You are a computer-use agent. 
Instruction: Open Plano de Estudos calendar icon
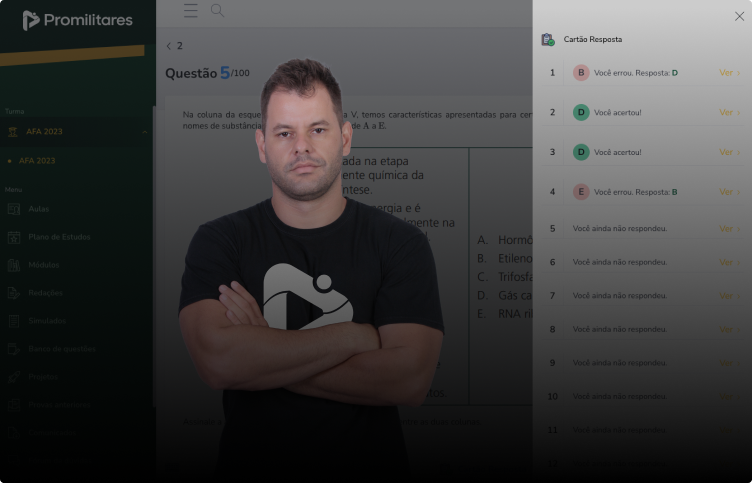[14, 237]
